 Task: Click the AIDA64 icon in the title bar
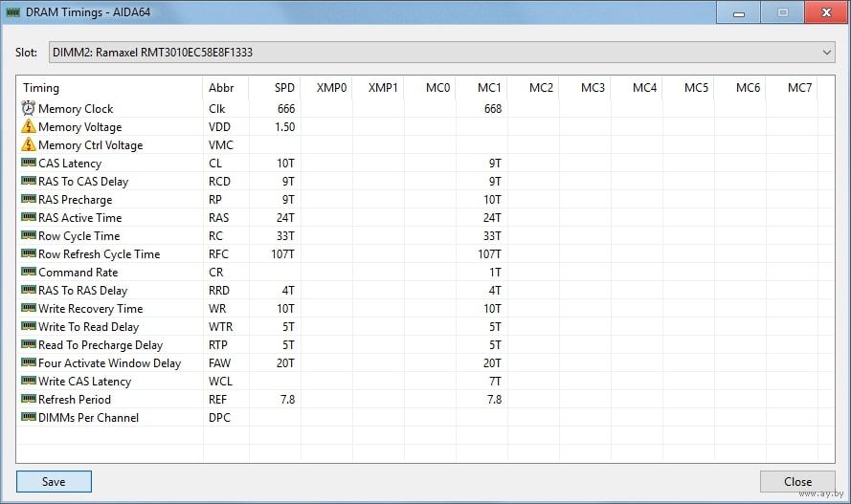pos(13,12)
